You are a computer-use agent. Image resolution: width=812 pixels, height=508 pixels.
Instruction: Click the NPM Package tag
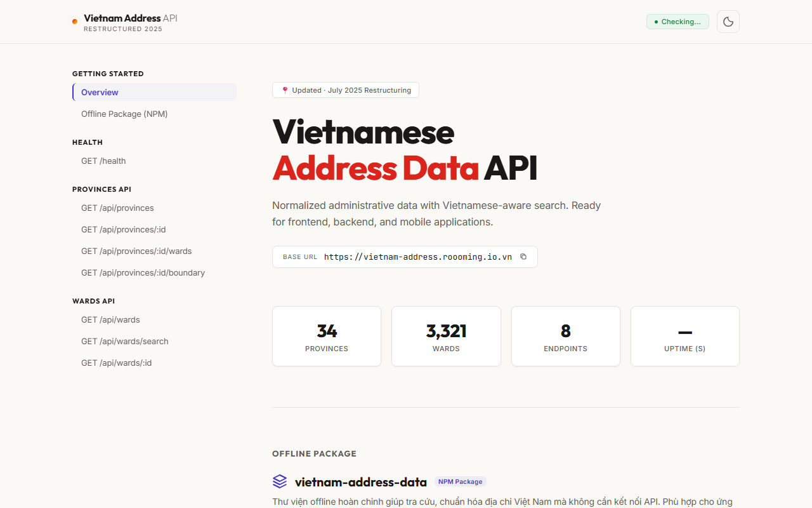pyautogui.click(x=461, y=482)
